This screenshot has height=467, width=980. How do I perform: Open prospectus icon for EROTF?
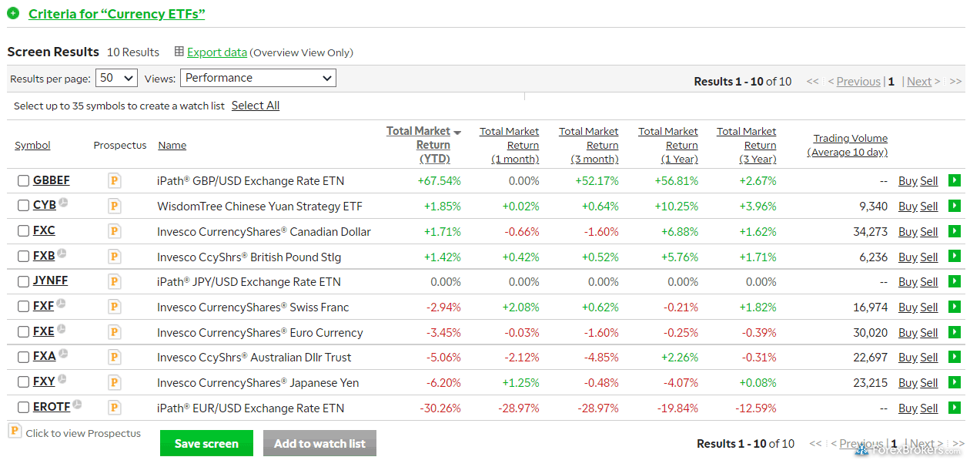pos(115,408)
